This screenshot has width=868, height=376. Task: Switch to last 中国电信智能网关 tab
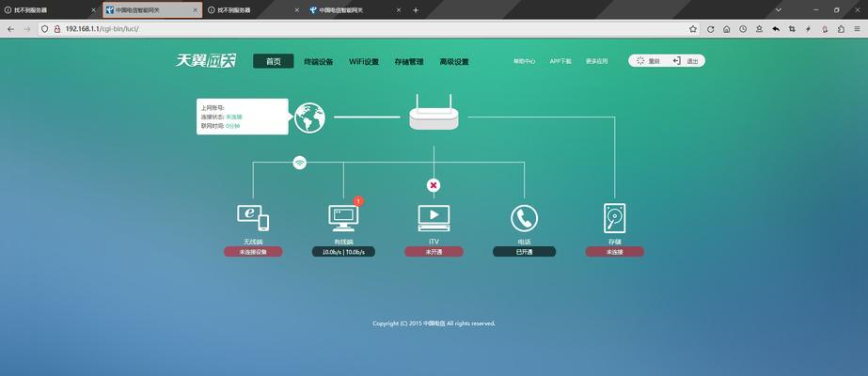(355, 10)
